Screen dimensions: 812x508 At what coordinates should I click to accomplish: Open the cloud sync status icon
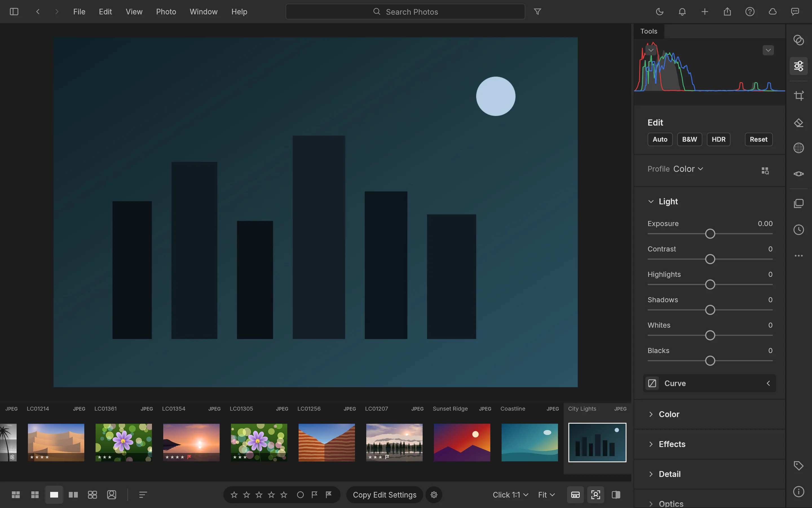point(773,12)
